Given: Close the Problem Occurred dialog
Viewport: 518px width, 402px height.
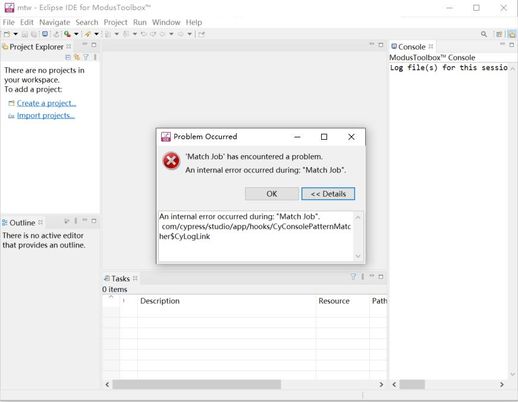Looking at the screenshot, I should (x=351, y=137).
